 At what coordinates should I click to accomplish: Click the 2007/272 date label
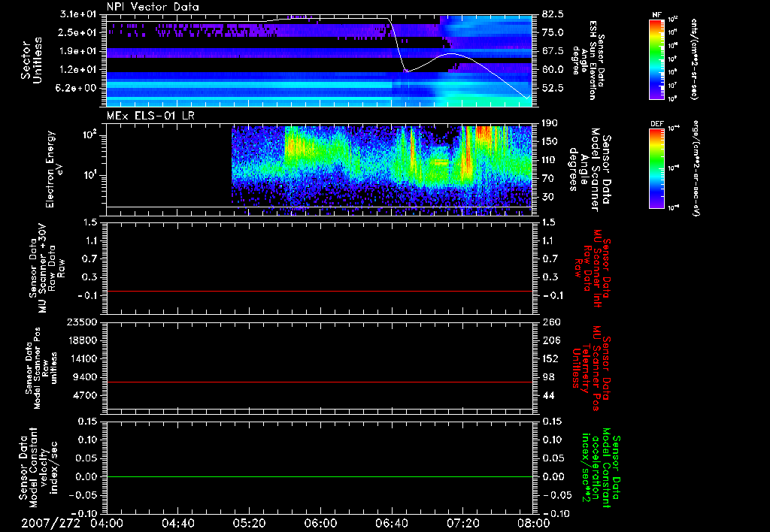50,523
